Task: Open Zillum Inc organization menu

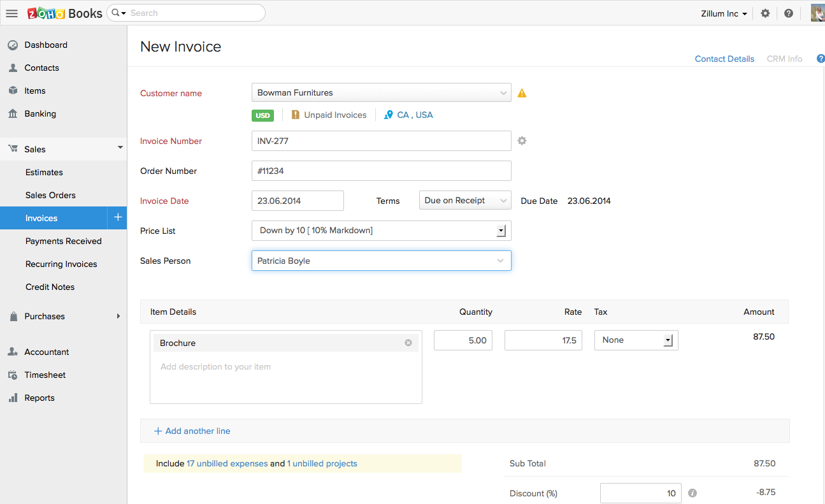Action: (724, 13)
